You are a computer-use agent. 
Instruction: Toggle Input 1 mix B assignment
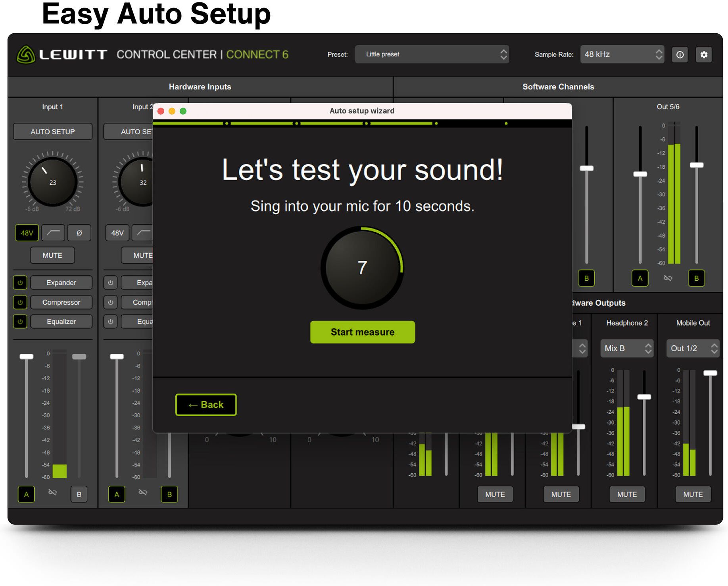click(79, 494)
